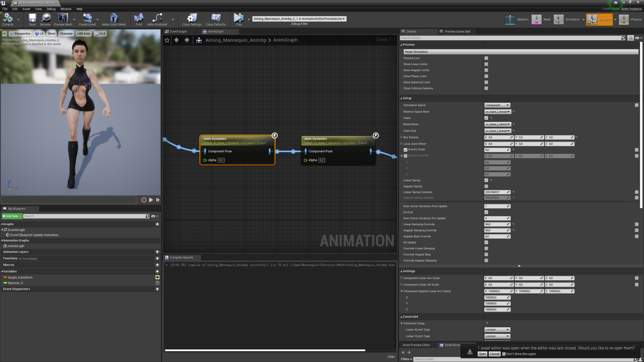Switch to Preview Scene Settings tab

tap(457, 32)
